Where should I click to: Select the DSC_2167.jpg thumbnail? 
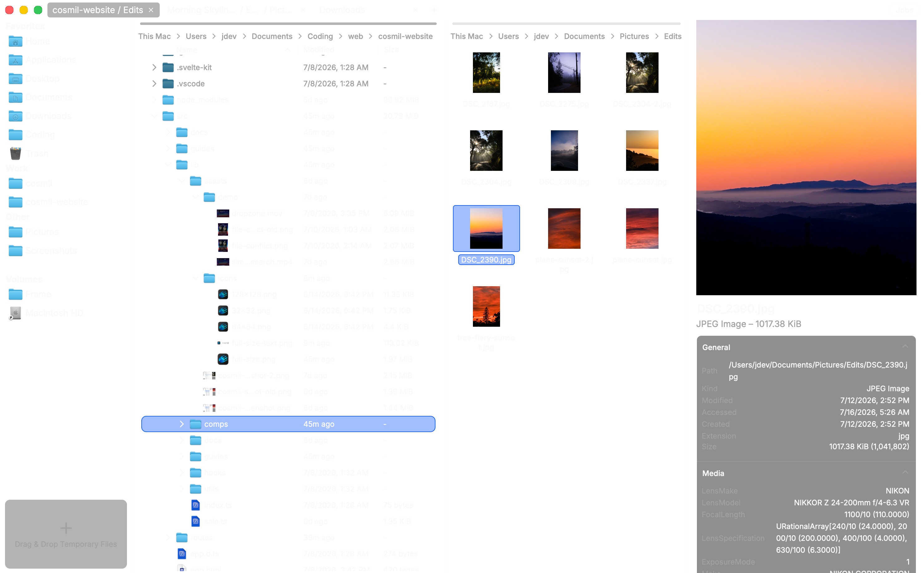coord(486,72)
